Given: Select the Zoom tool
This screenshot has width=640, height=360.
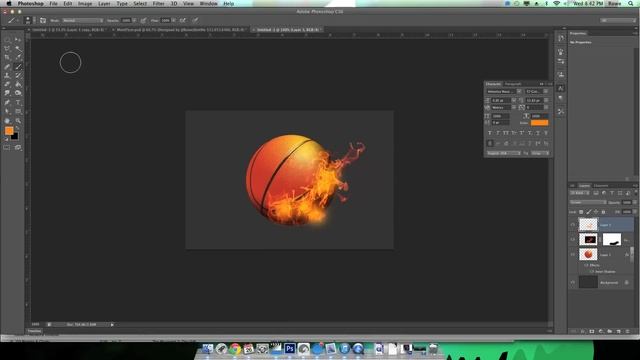Looking at the screenshot, I should tap(18, 121).
